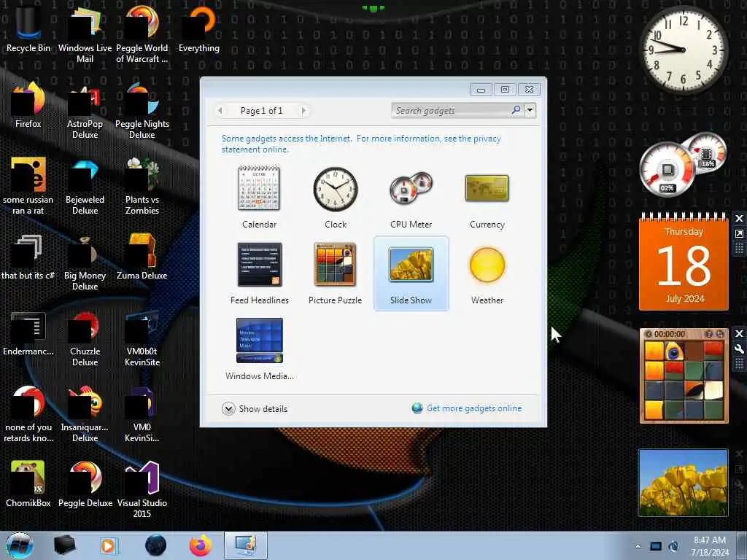Open the search options dropdown arrow

(x=530, y=111)
